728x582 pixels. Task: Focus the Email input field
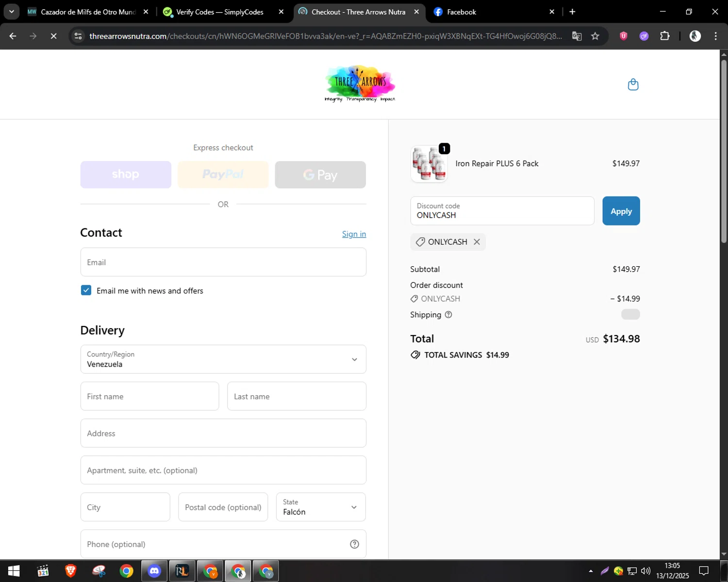click(223, 262)
